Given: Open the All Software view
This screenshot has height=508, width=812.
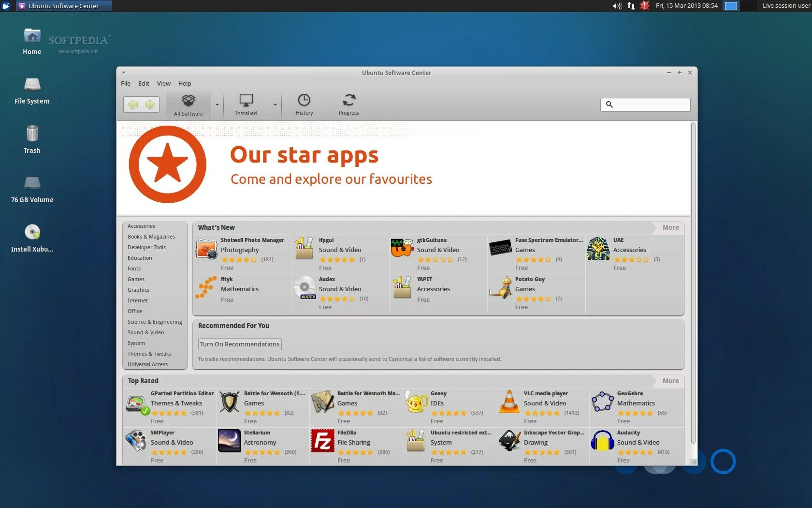Looking at the screenshot, I should click(188, 105).
